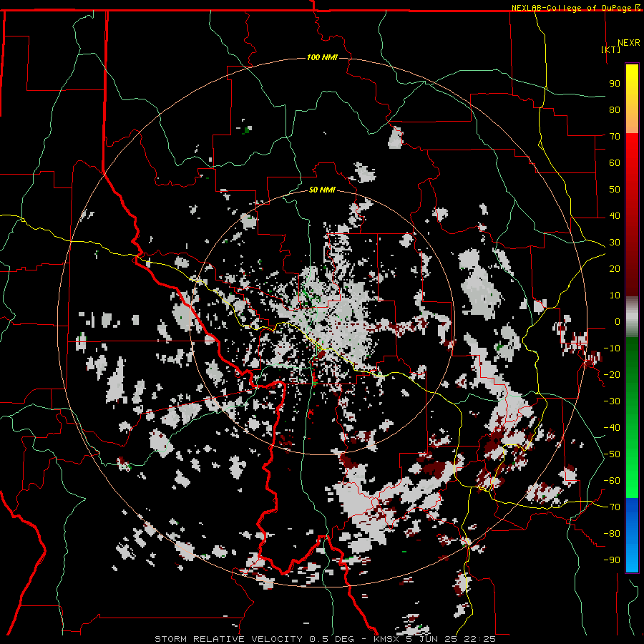
Task: Click the -20 knot scale label
Action: coord(612,374)
